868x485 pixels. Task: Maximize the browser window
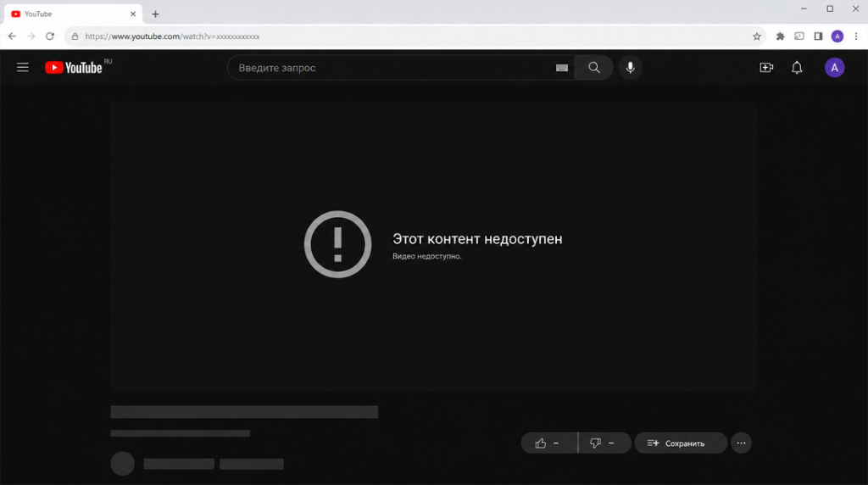[830, 8]
